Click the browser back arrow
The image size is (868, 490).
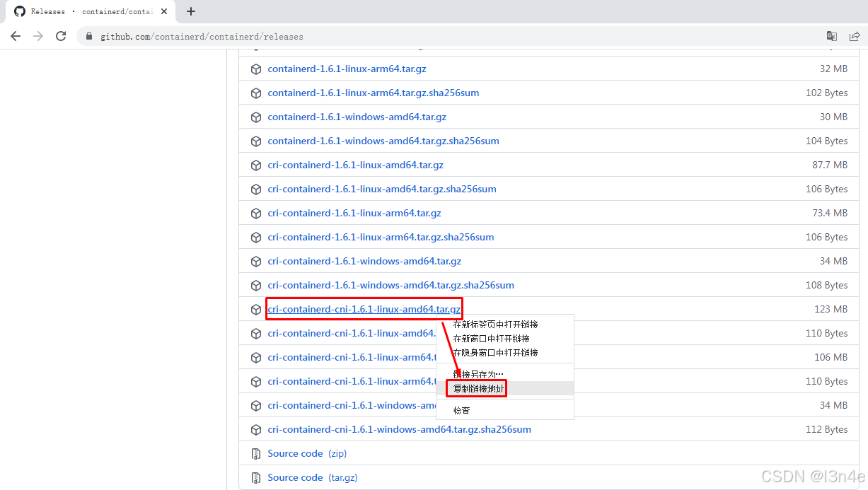[x=16, y=36]
